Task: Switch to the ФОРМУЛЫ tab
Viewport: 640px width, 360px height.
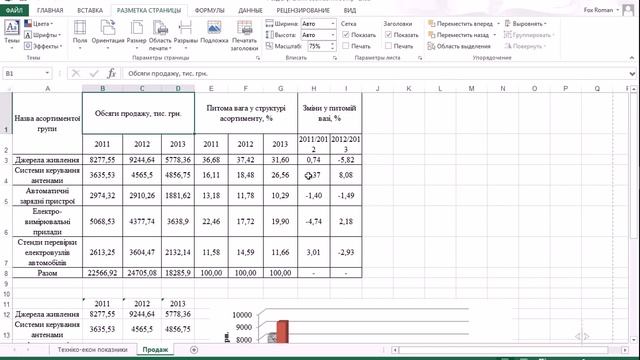Action: (209, 10)
